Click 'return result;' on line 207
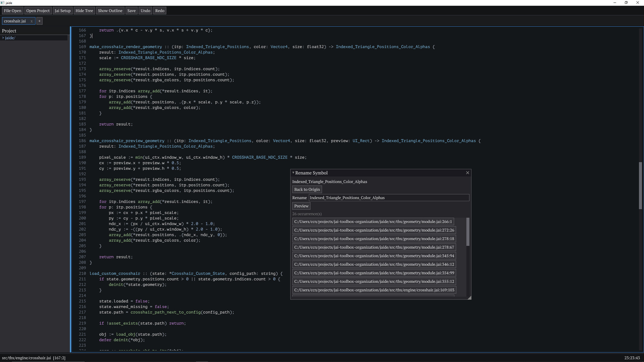 (x=116, y=257)
